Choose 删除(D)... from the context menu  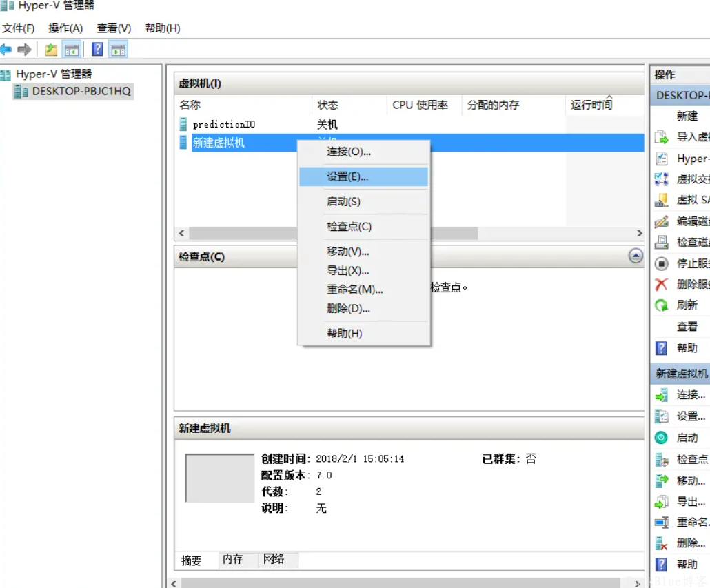point(363,309)
